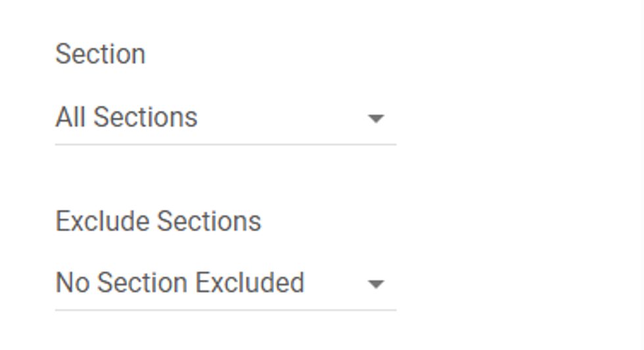Open the No Section Excluded combo box
Viewport: 644px width, 350px height.
(225, 284)
